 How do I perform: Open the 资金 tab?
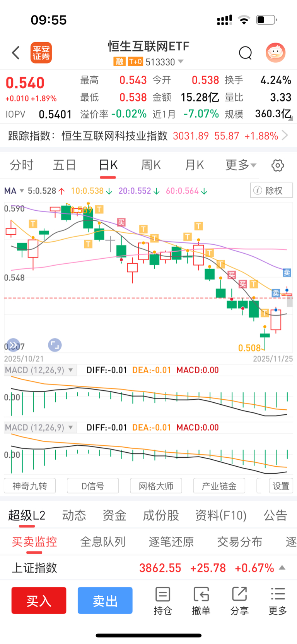[114, 515]
